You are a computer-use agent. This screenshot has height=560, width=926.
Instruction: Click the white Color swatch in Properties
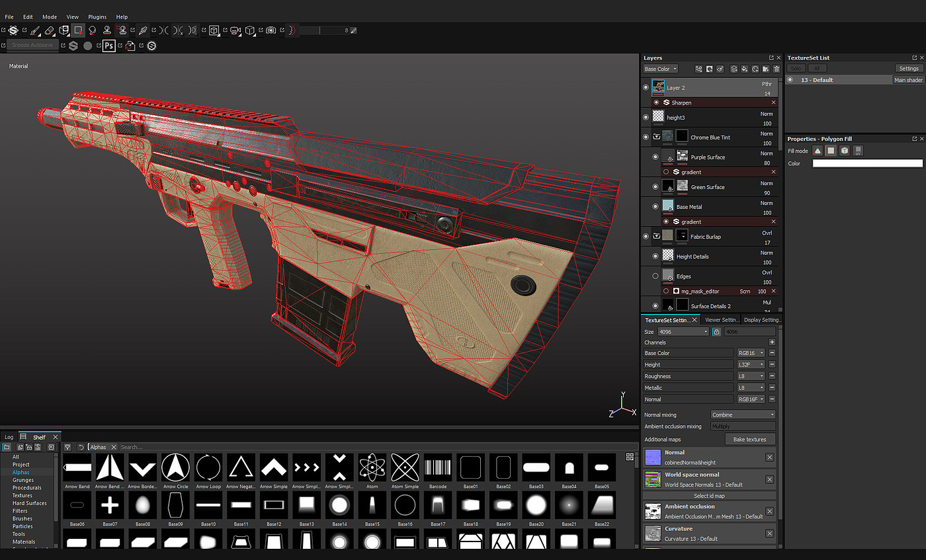click(x=866, y=163)
